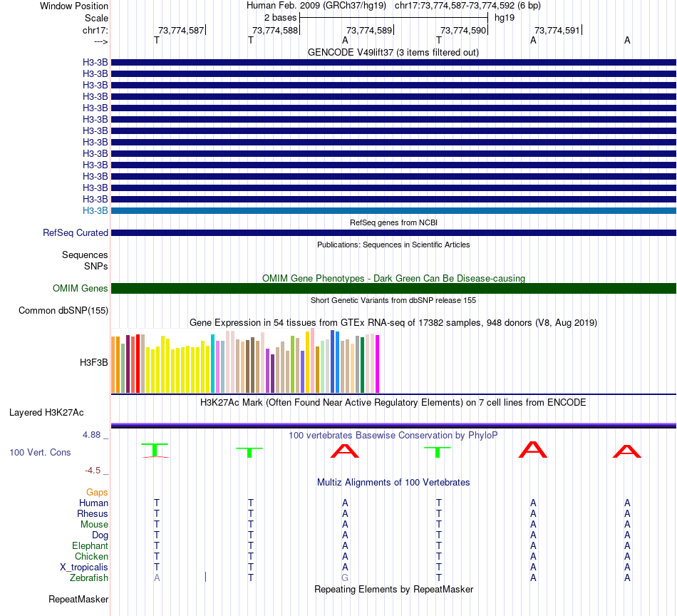Click the RefSeq Curated gene bar

pyautogui.click(x=393, y=233)
